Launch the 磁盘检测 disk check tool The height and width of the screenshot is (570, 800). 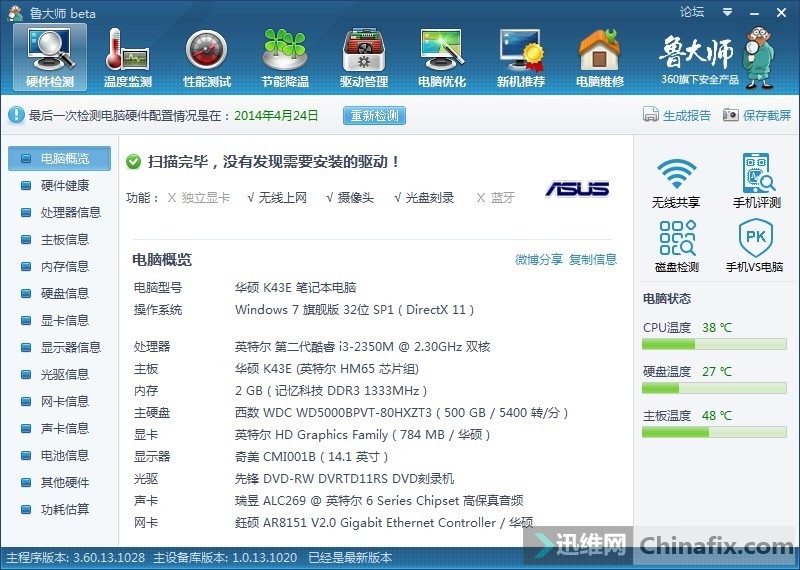[677, 246]
